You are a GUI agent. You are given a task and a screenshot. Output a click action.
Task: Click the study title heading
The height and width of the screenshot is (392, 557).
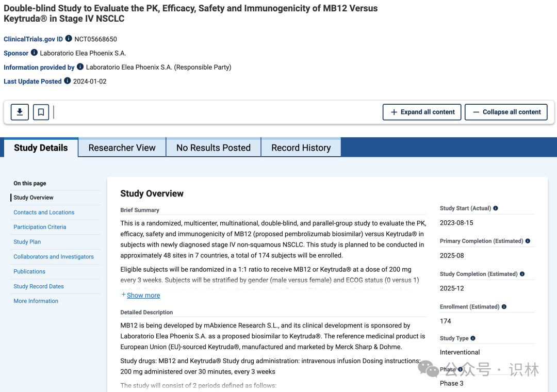[191, 13]
